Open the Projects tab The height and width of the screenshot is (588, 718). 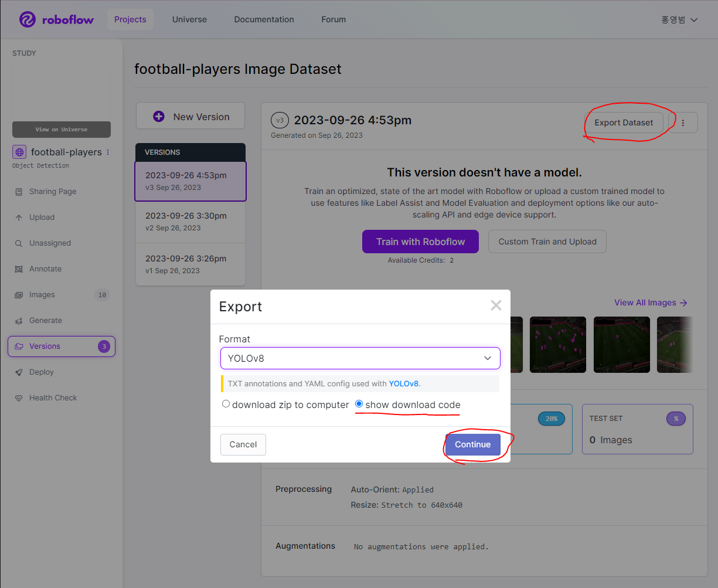130,19
